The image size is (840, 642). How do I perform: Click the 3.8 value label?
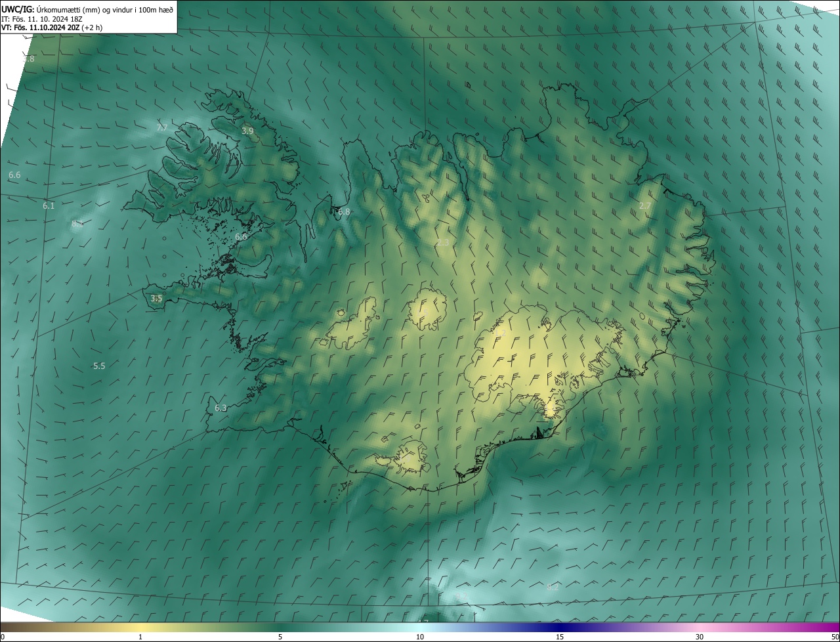[x=28, y=58]
